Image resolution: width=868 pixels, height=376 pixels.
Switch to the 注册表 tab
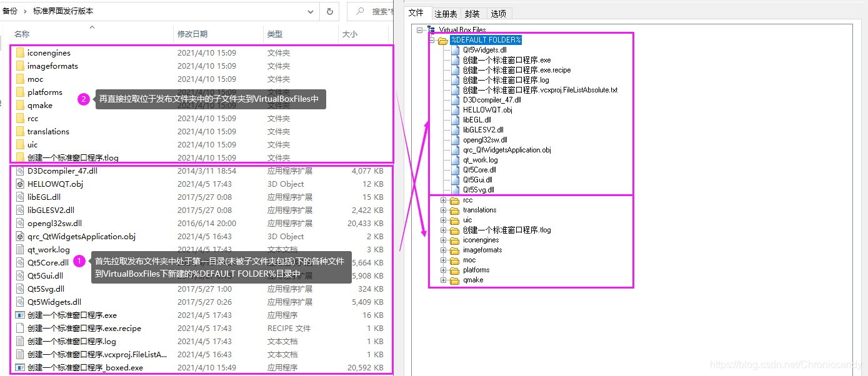[x=445, y=12]
